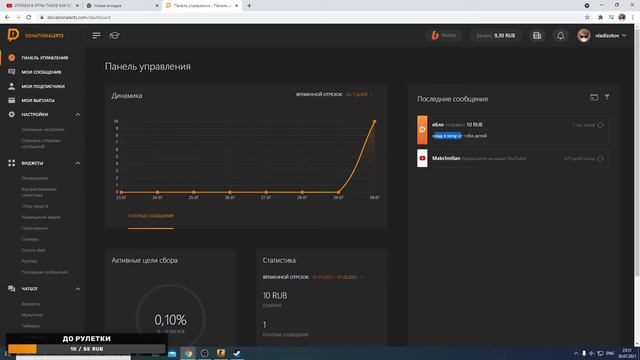Screen dimensions: 640x360
Task: Click the Boosty link in header
Action: coord(444,36)
